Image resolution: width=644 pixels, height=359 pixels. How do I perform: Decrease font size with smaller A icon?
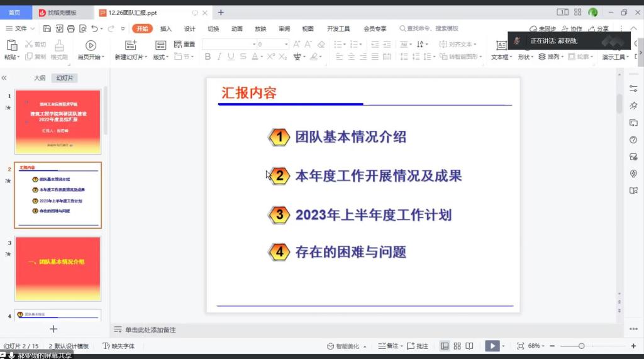[308, 44]
